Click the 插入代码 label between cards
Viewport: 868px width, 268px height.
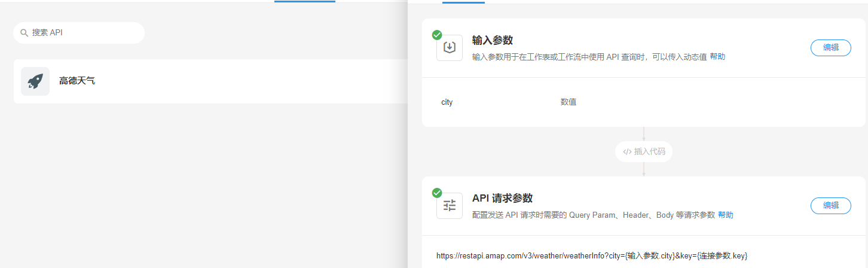click(x=649, y=152)
